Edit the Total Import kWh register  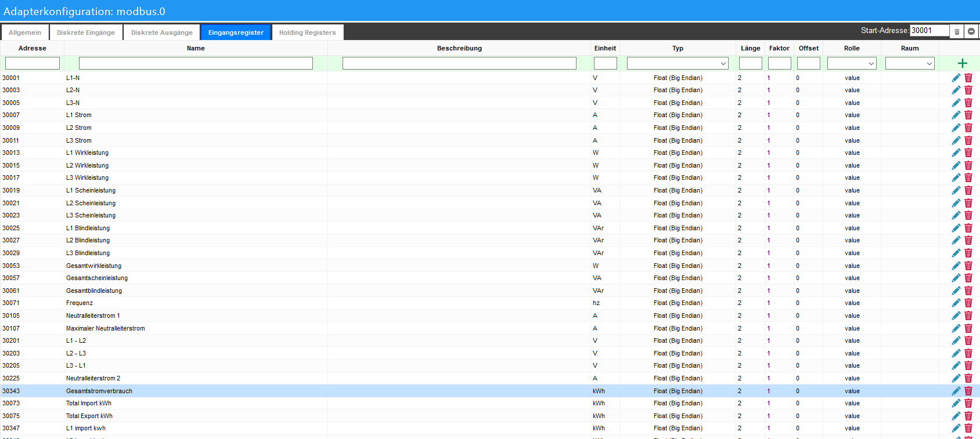[x=956, y=403]
